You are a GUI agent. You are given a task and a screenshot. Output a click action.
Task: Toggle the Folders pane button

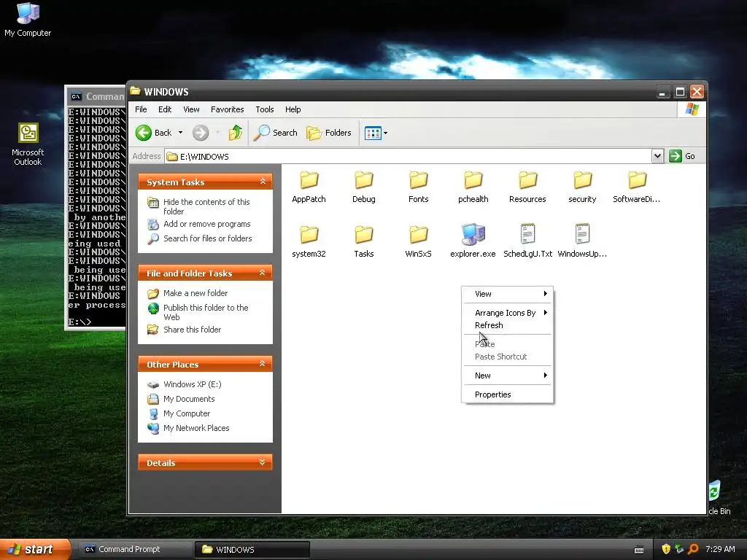coord(329,133)
